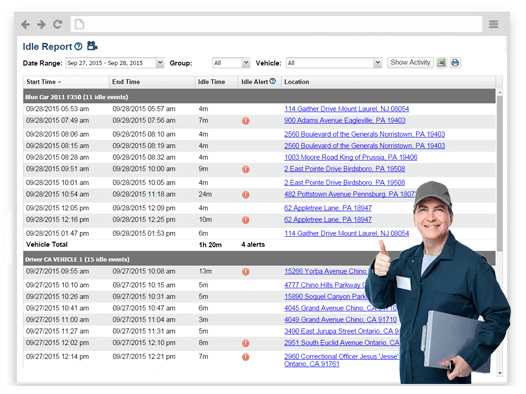Open 114 Gaither Drive link at 05:53 am

pos(347,109)
